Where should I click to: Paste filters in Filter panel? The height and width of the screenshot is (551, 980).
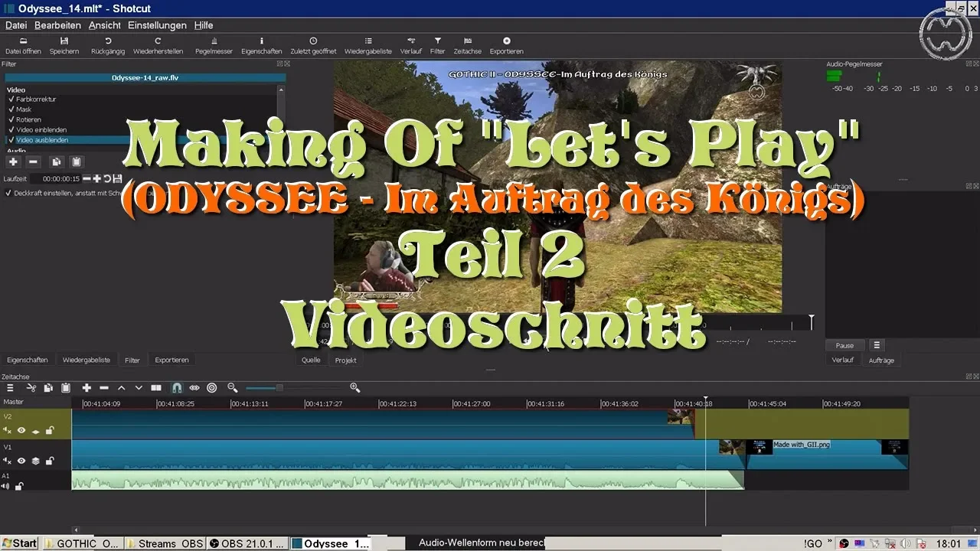(76, 161)
